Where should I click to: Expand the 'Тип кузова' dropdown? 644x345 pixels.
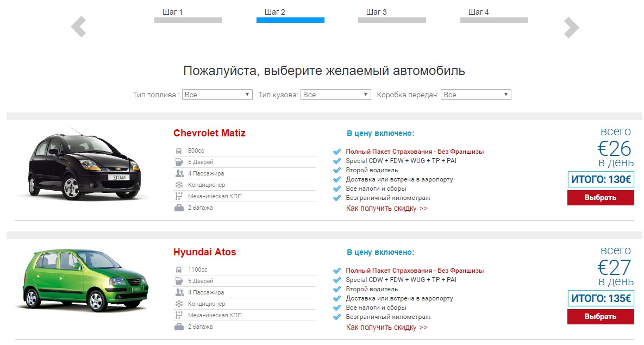[335, 95]
